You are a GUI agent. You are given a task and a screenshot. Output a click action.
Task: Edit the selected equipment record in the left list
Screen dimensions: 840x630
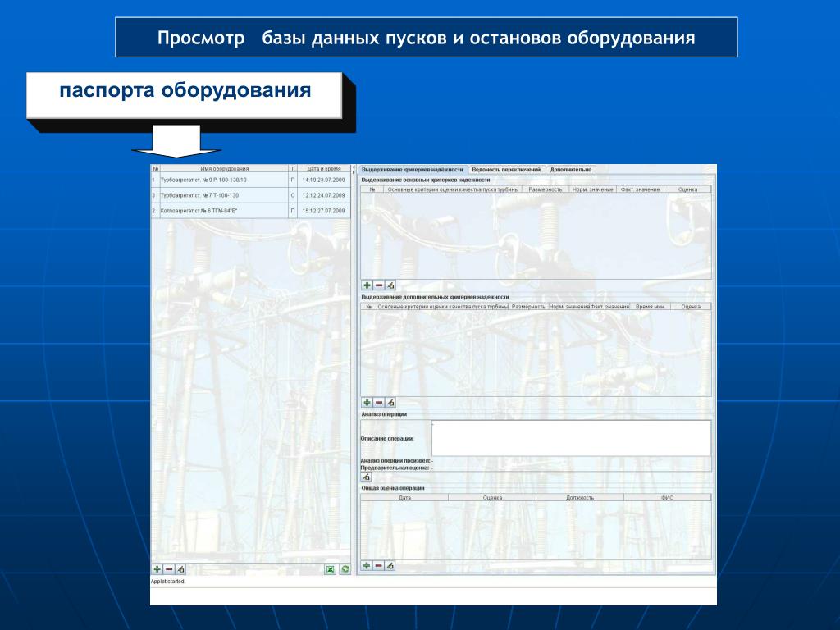pos(180,569)
